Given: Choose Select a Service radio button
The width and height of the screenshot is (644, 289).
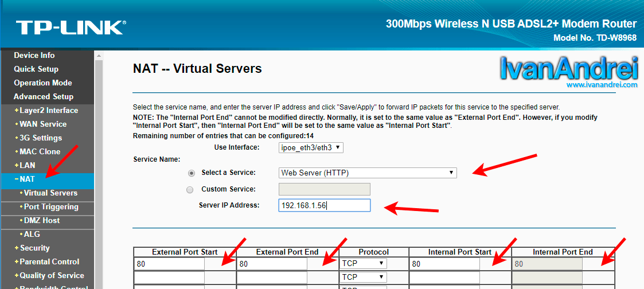Looking at the screenshot, I should click(191, 173).
